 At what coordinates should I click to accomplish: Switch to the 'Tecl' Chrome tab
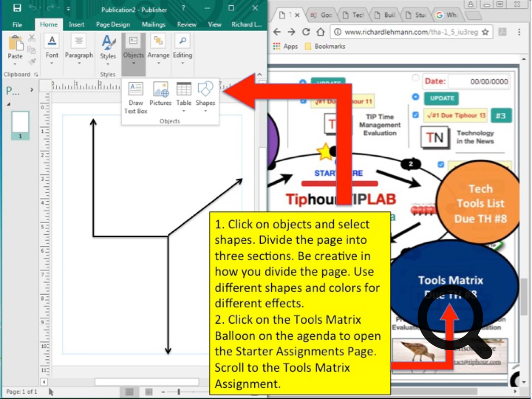coord(354,15)
